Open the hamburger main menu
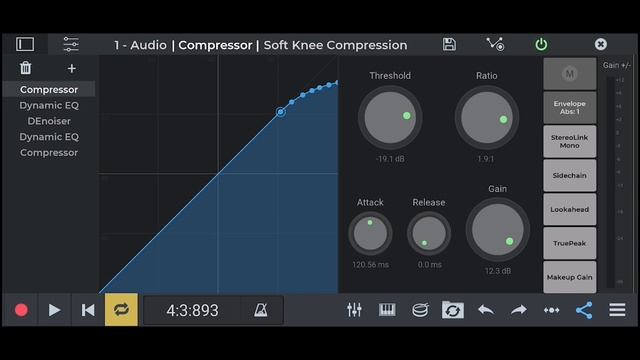Screen dimensions: 640x360 tap(617, 310)
